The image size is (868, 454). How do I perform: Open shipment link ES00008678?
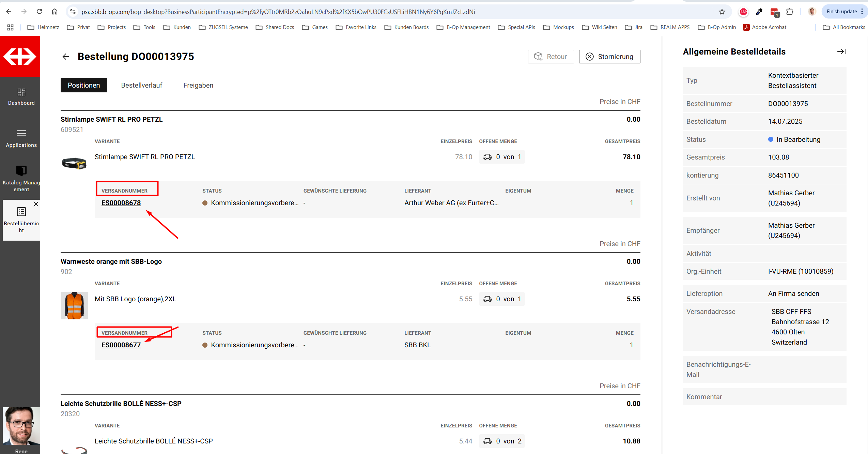pos(121,203)
